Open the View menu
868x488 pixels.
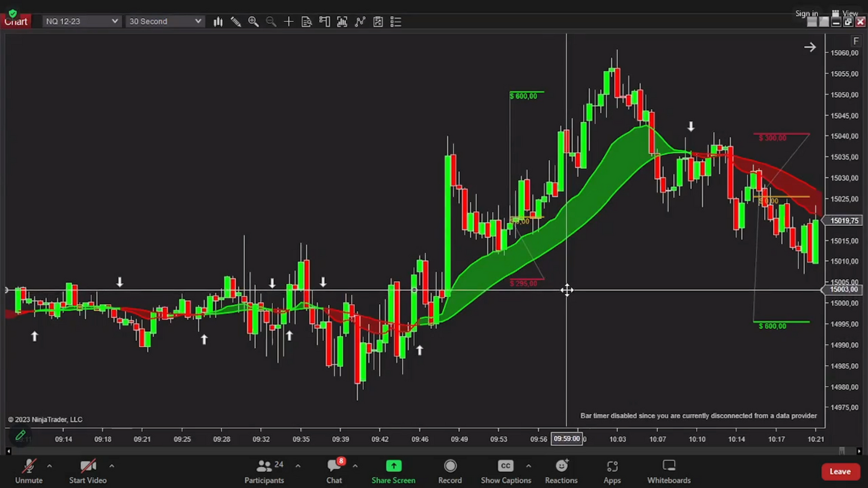845,13
